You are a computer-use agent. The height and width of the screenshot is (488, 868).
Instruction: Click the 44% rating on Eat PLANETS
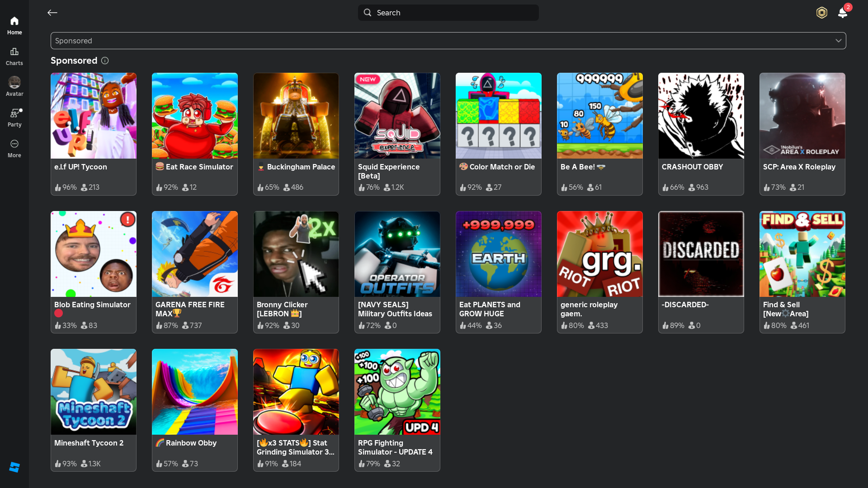coord(471,325)
